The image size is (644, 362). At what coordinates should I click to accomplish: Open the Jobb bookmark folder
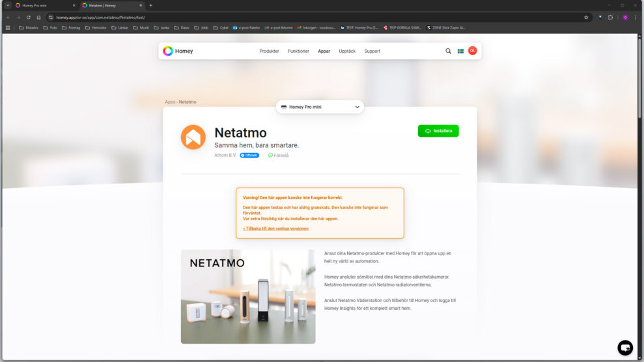(201, 28)
